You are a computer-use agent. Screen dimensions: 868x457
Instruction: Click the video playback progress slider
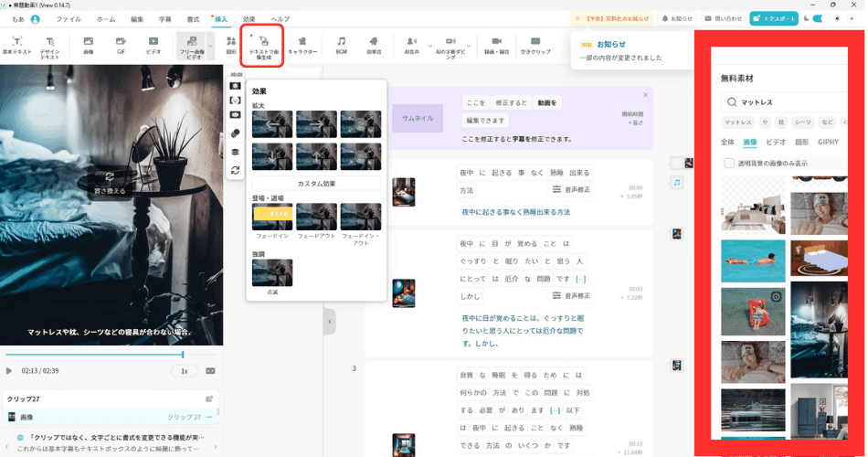point(111,355)
